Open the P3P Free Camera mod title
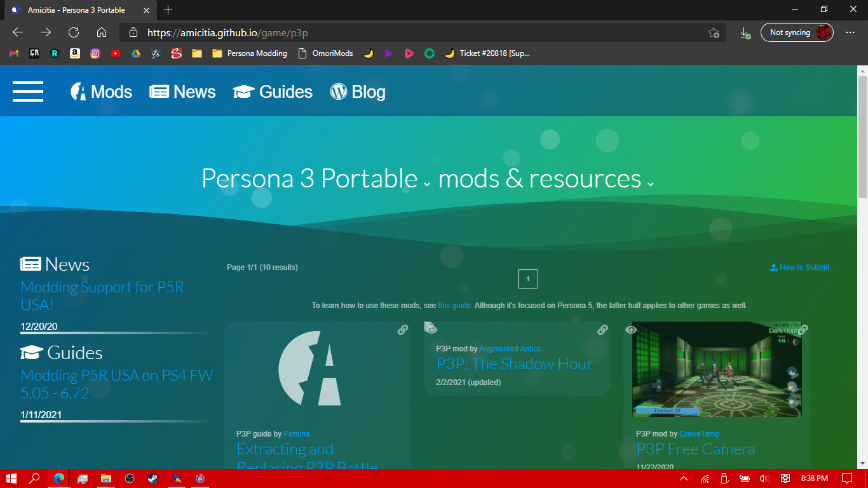 696,449
